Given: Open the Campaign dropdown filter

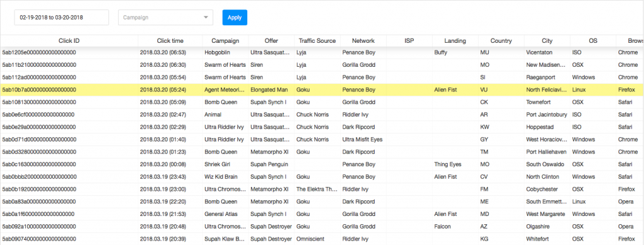Looking at the screenshot, I should (x=165, y=18).
